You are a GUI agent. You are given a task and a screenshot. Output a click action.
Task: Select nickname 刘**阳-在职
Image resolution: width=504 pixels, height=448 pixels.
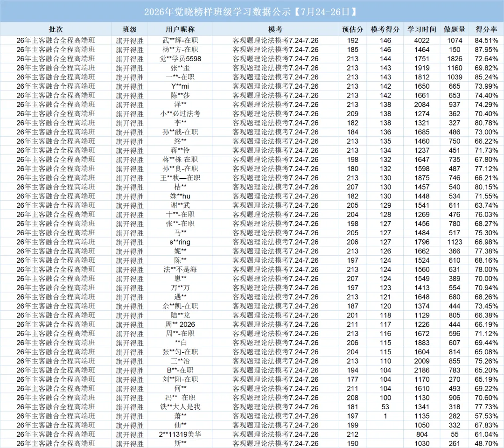click(180, 379)
